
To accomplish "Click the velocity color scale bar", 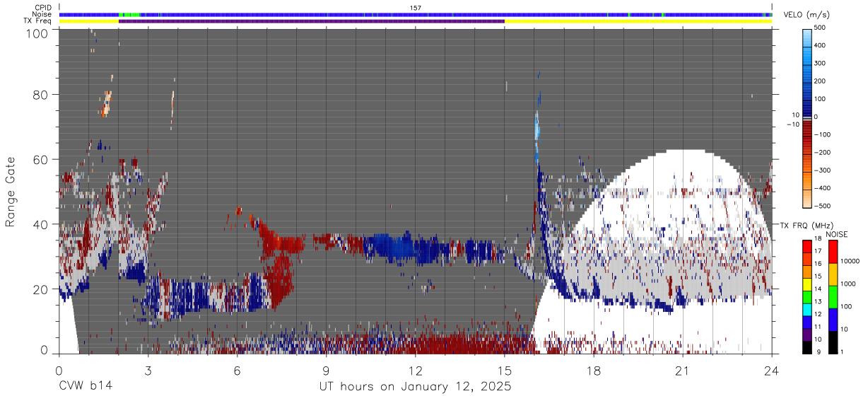I will tap(807, 117).
